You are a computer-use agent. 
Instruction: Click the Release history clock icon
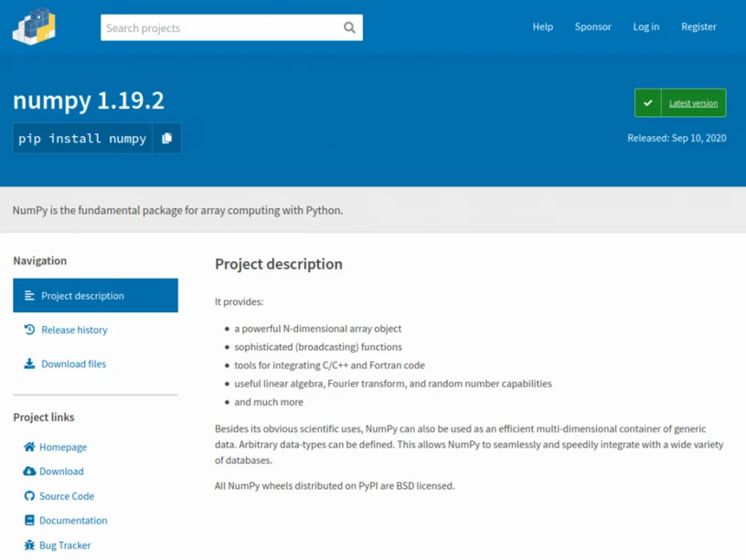click(29, 330)
